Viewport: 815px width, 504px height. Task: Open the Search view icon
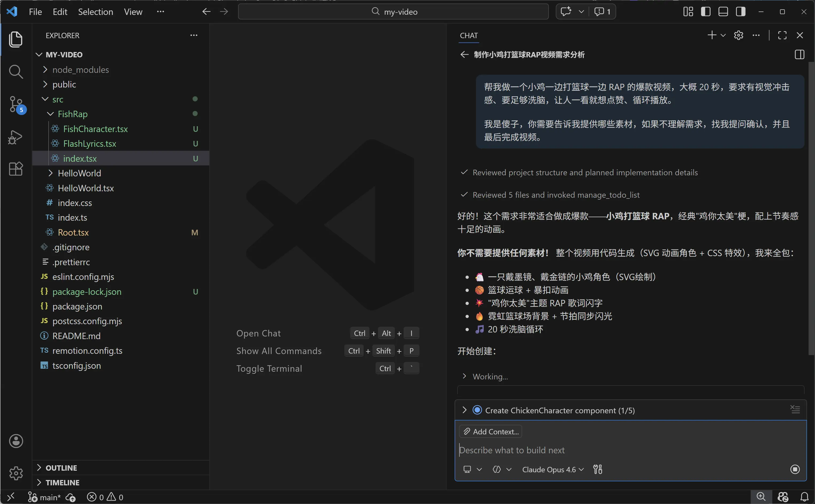[x=15, y=72]
